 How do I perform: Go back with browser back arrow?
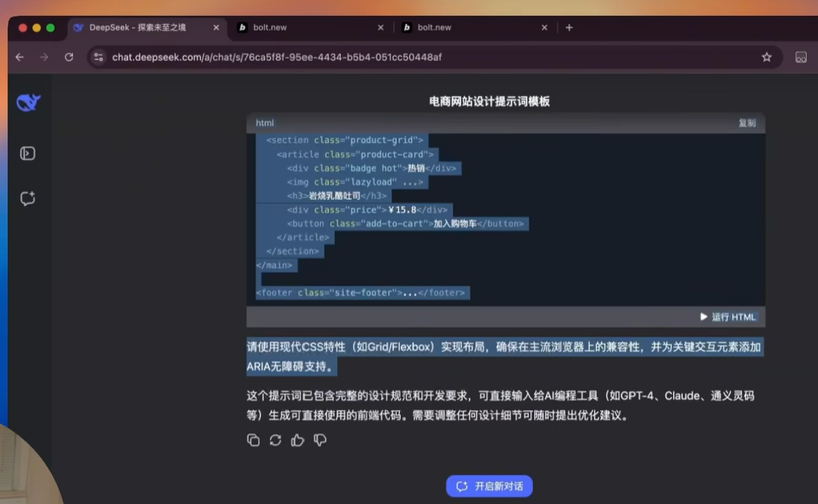point(20,57)
